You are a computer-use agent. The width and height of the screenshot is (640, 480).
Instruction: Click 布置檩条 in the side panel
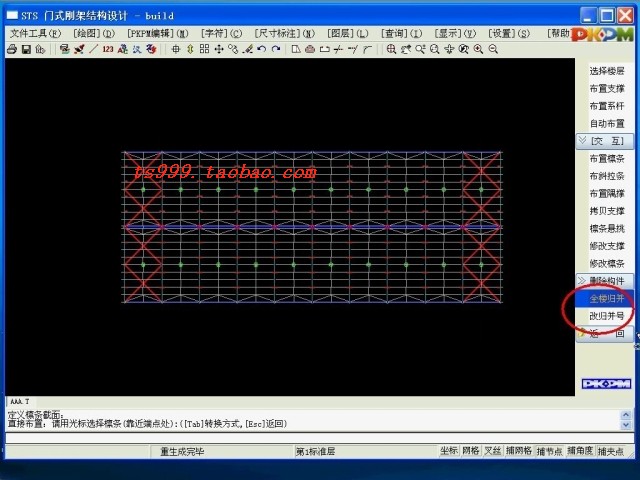[x=607, y=158]
